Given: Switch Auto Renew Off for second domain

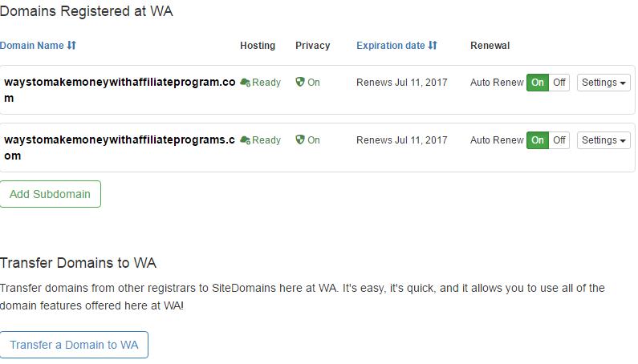Looking at the screenshot, I should pos(559,140).
